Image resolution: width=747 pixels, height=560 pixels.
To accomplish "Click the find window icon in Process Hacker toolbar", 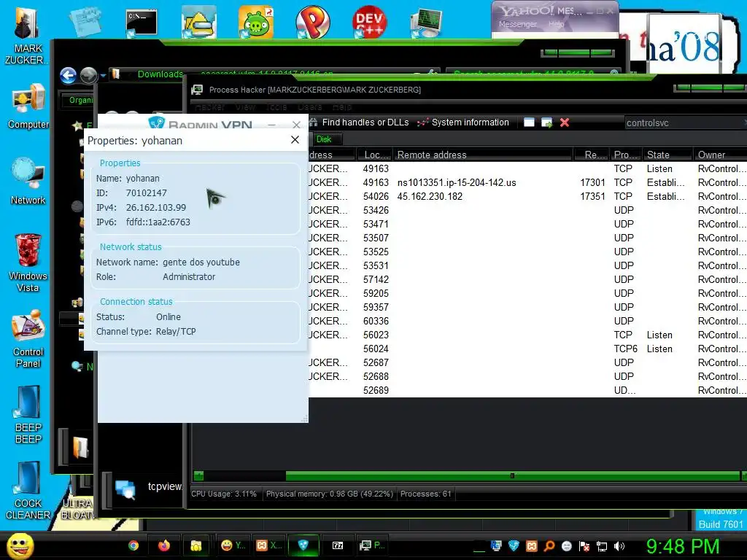I will click(x=529, y=122).
